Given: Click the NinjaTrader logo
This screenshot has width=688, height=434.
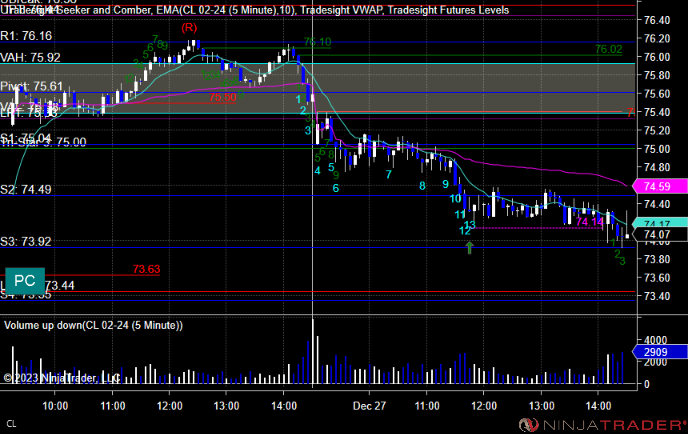Looking at the screenshot, I should click(603, 425).
